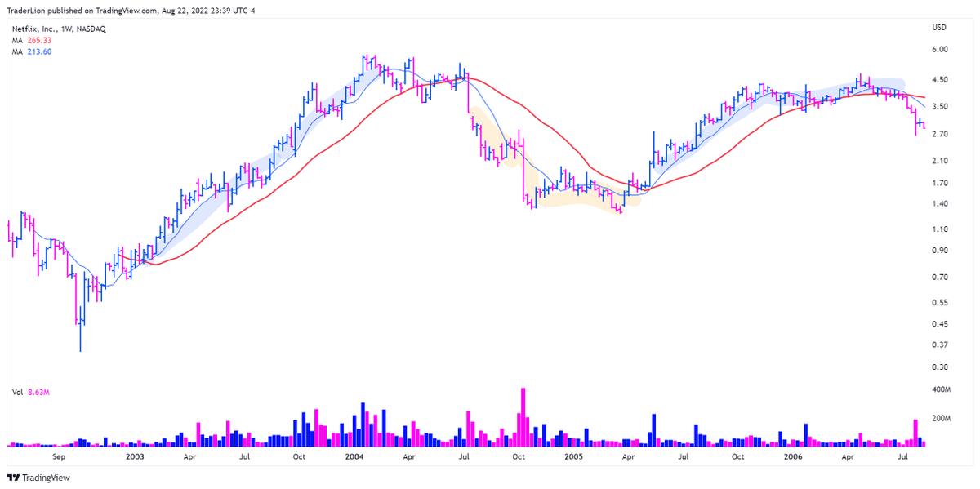Click the TradingView watermark text at bottom

46,478
